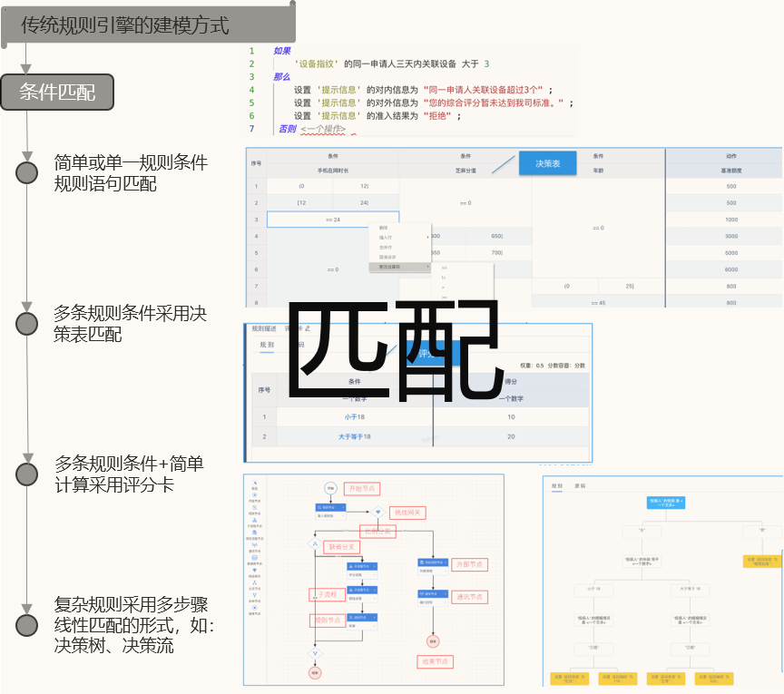Click the 否则 keyword on code line 7
The height and width of the screenshot is (694, 784).
point(288,129)
